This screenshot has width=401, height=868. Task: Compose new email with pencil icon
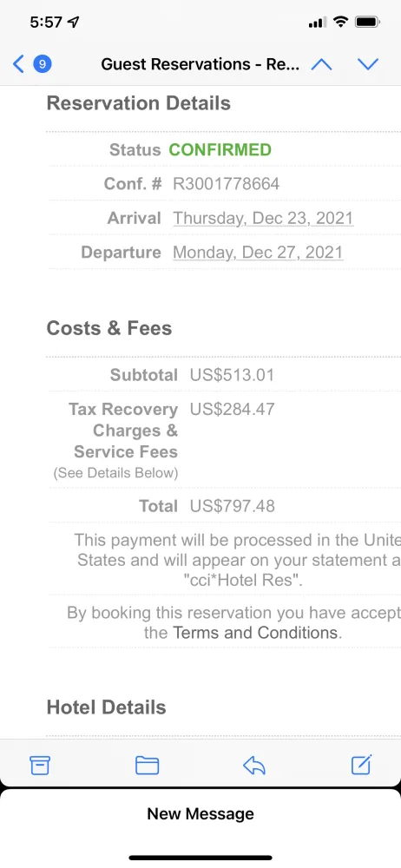tap(362, 765)
